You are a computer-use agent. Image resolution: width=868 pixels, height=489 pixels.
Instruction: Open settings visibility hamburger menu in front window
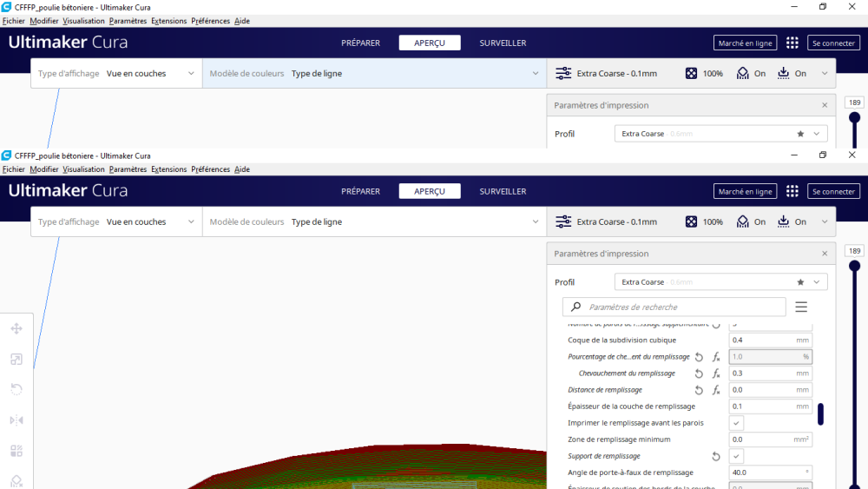pyautogui.click(x=801, y=307)
